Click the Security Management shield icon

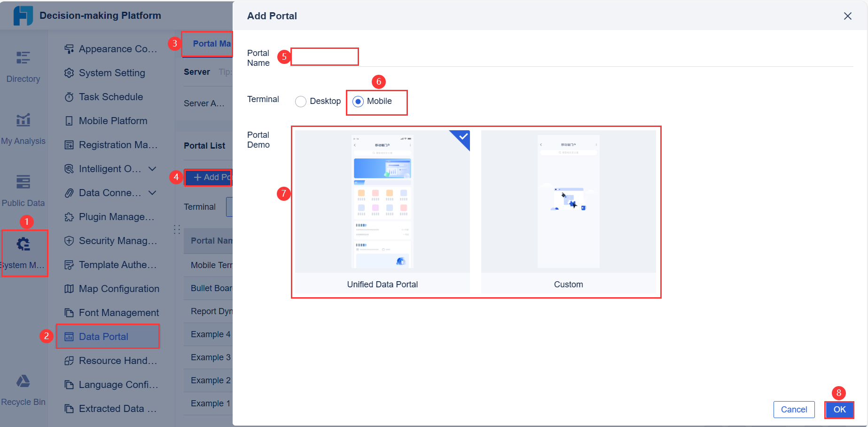tap(69, 241)
